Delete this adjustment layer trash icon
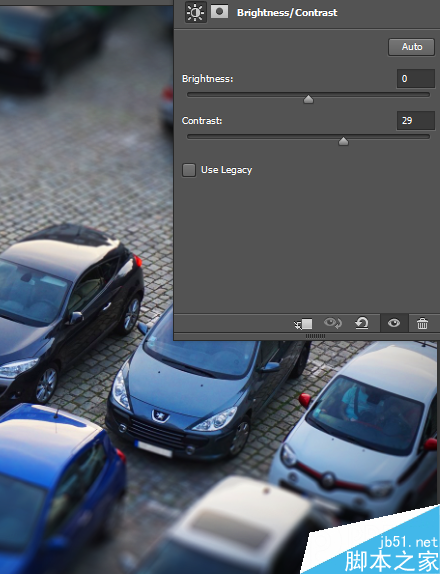The height and width of the screenshot is (574, 440). tap(422, 324)
